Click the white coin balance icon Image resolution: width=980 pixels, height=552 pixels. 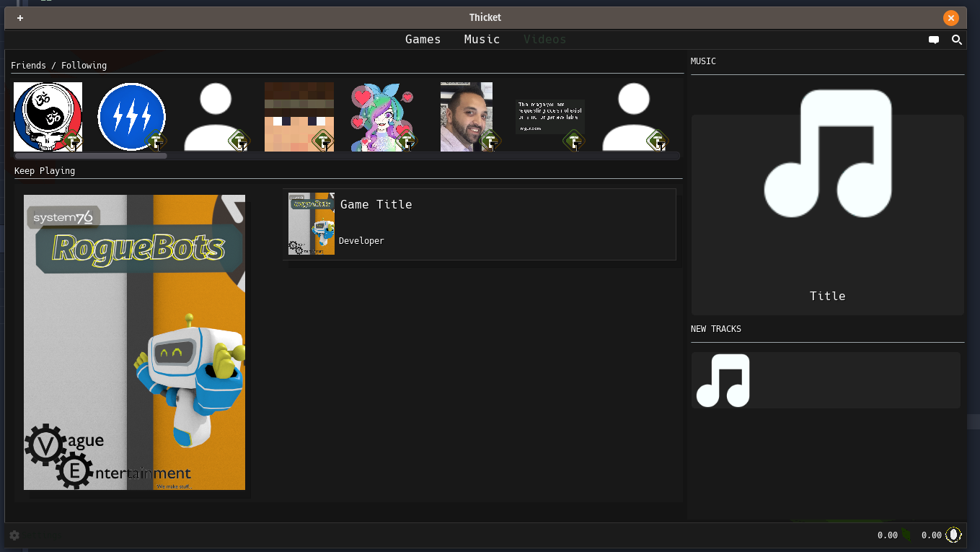pyautogui.click(x=953, y=535)
